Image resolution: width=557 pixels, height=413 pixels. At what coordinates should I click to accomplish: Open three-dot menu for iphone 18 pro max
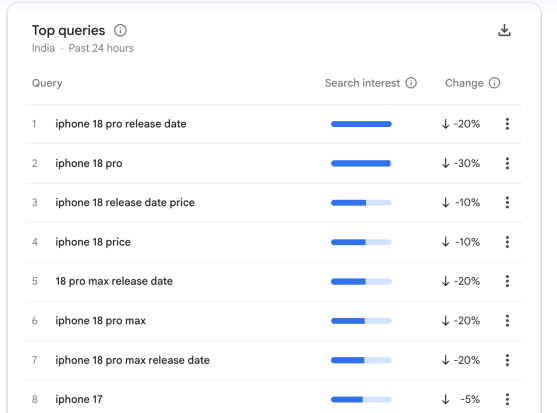(507, 321)
